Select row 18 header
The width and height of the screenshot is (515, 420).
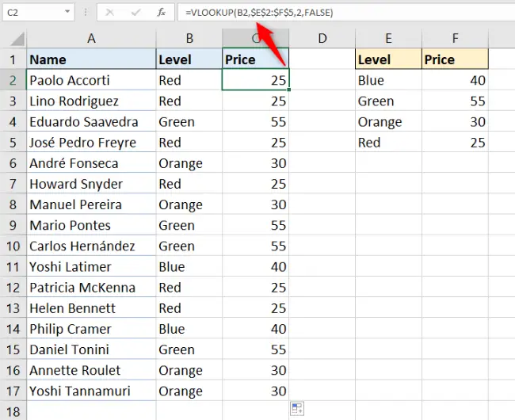(x=13, y=411)
